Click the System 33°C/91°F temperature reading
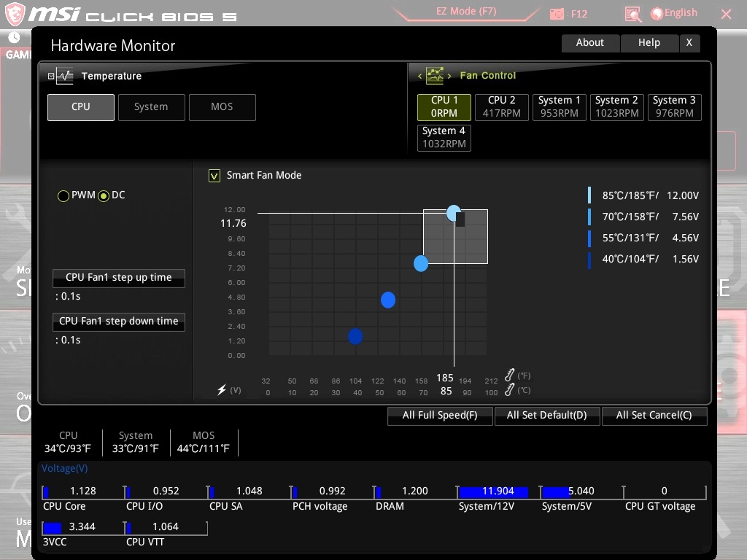 [x=136, y=443]
